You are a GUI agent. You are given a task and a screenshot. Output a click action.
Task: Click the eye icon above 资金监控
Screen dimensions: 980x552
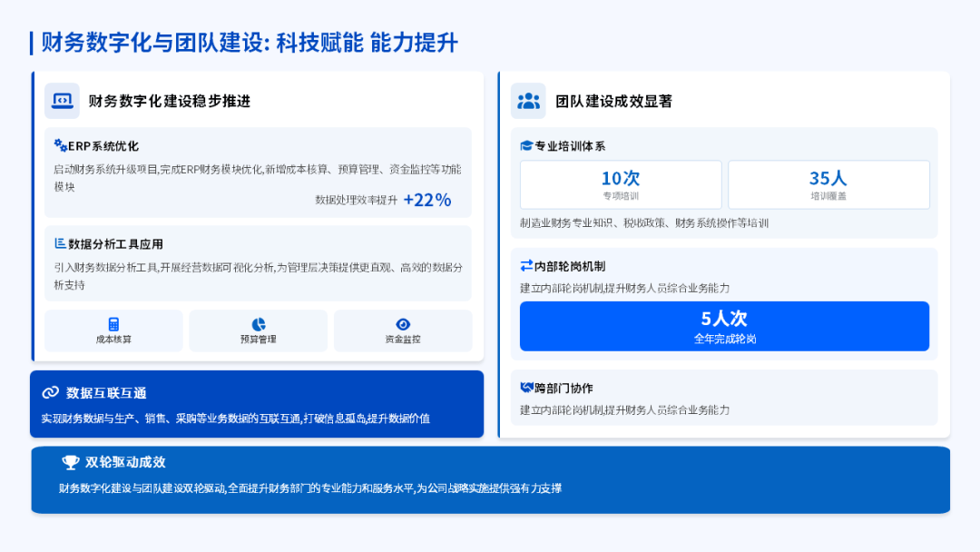pyautogui.click(x=403, y=324)
